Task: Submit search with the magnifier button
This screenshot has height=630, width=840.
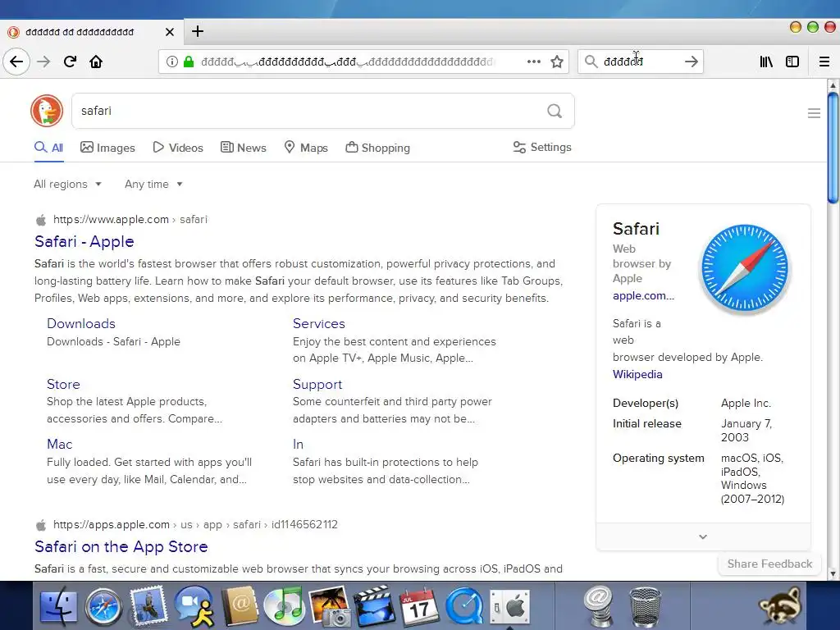Action: tap(555, 111)
